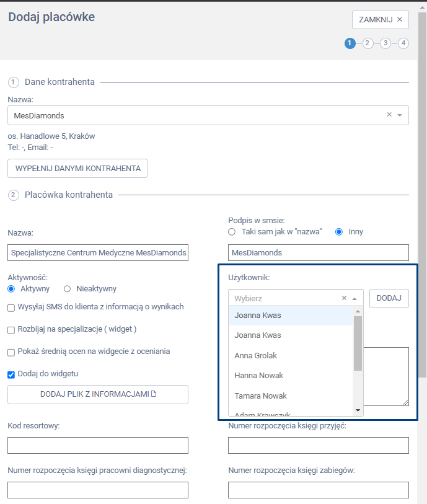Collapse the Użytkownik dropdown list arrow

pos(355,298)
